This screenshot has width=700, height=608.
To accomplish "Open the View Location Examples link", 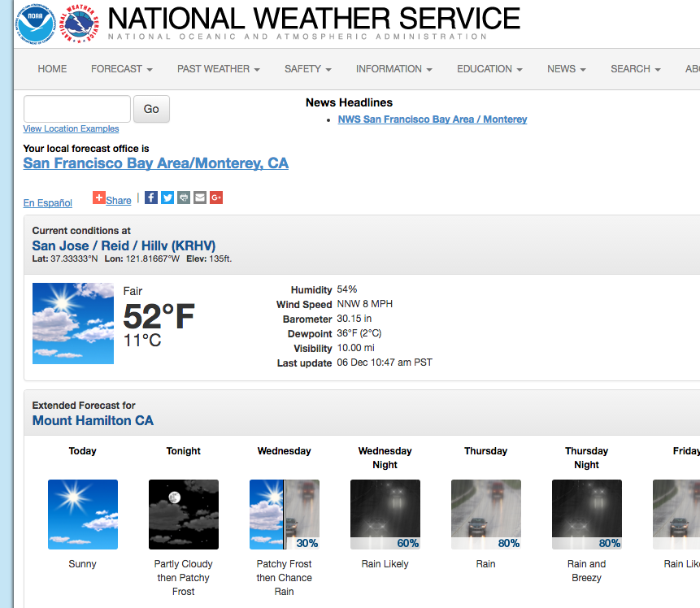I will point(71,128).
